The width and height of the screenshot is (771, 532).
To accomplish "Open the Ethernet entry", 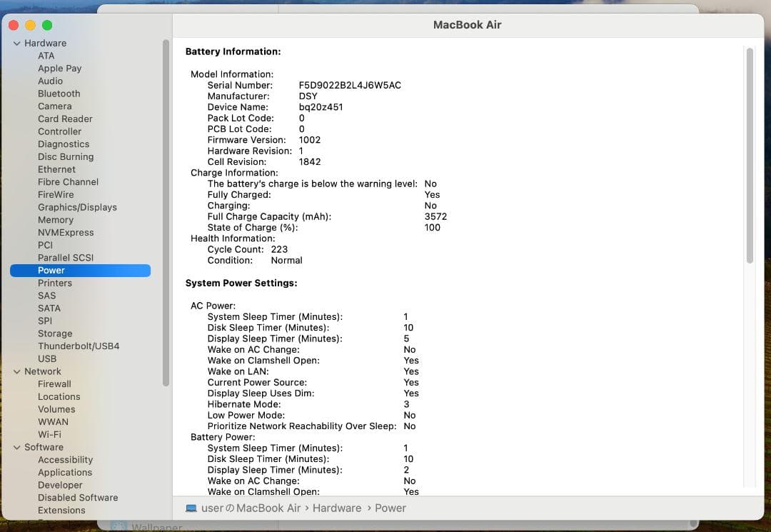I will point(56,169).
